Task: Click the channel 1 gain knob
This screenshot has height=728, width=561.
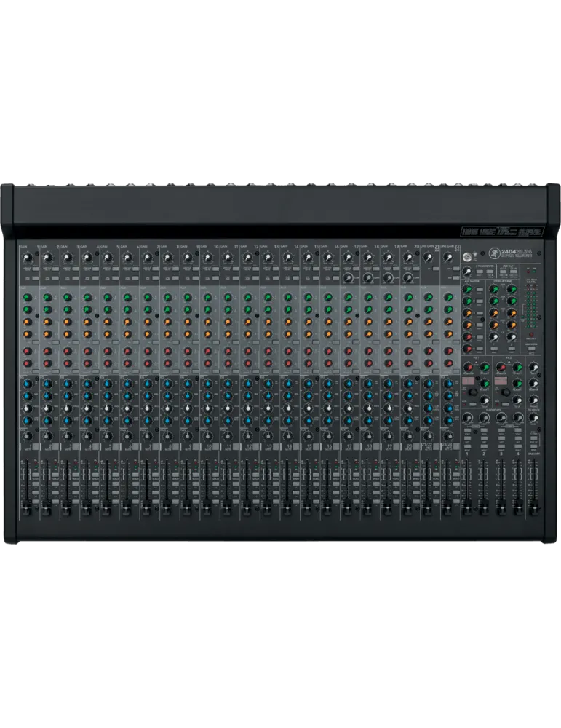Action: pos(27,257)
